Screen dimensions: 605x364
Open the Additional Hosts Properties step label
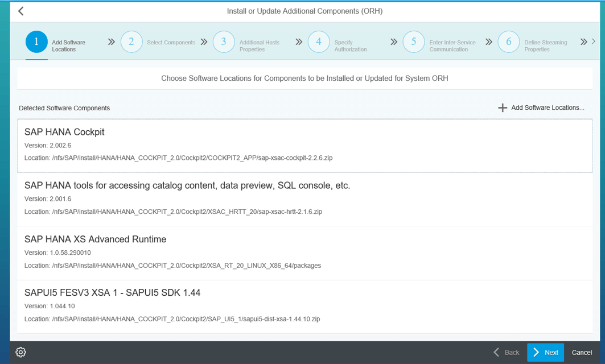tap(260, 46)
